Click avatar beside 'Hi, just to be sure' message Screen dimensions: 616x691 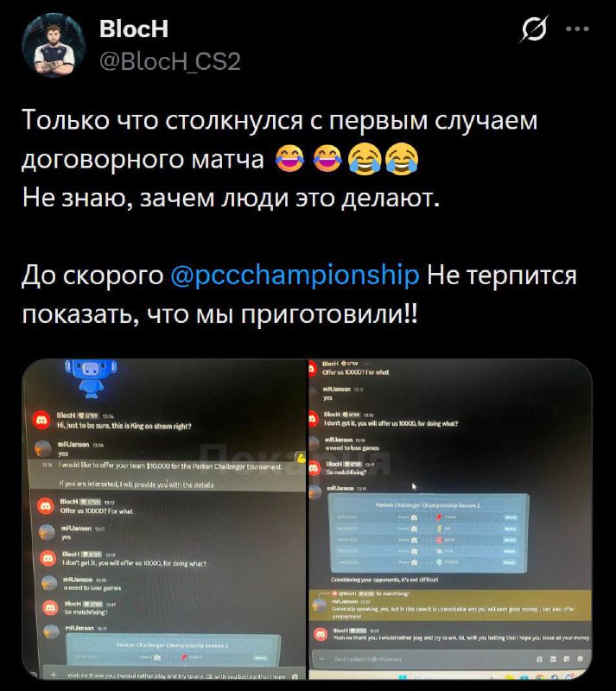[x=41, y=421]
